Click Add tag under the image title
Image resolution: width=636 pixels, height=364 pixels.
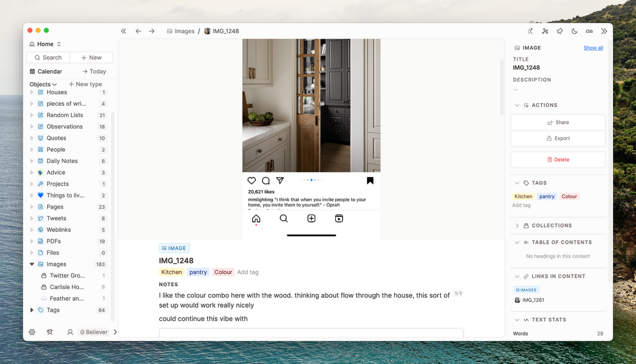(x=248, y=272)
